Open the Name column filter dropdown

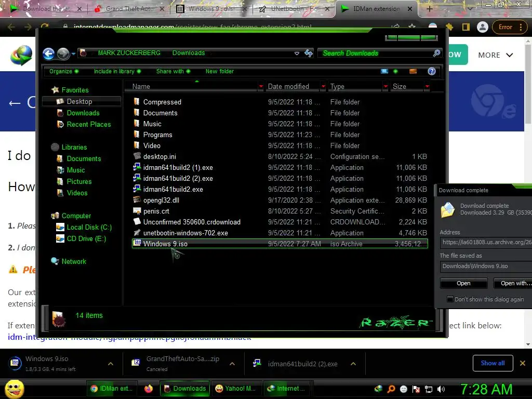point(261,87)
